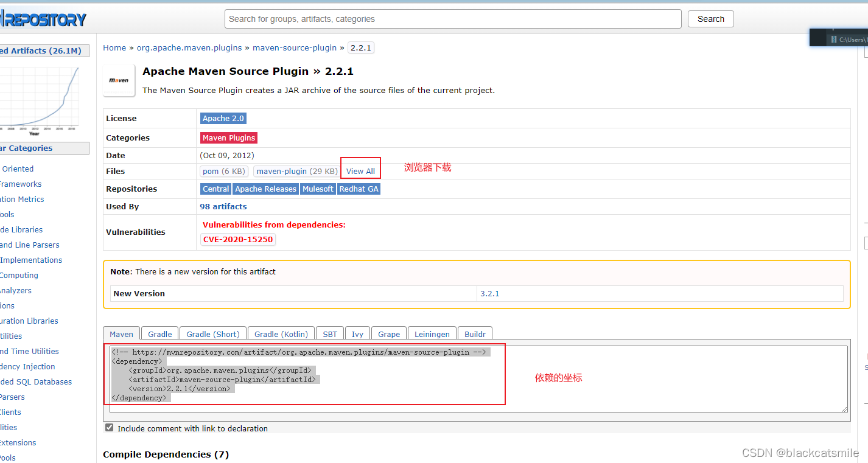This screenshot has width=868, height=463.
Task: Open Indexed Artifacts (26.1M) sidebar header
Action: (44, 50)
